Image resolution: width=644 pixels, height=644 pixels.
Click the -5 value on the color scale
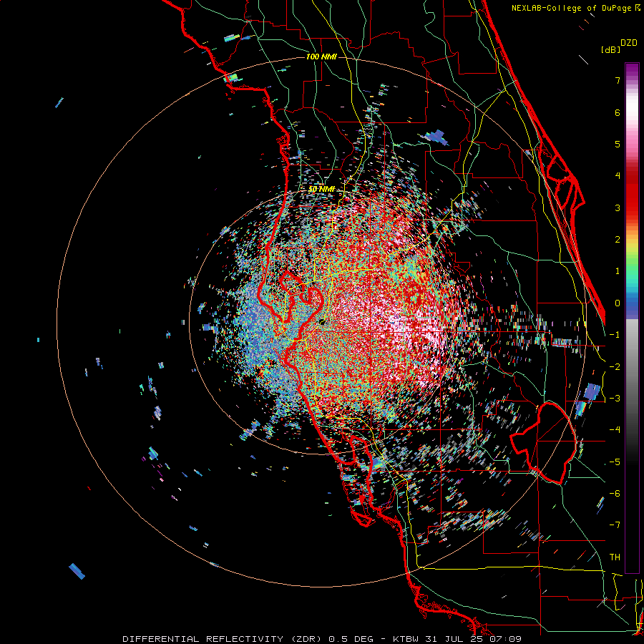click(615, 462)
